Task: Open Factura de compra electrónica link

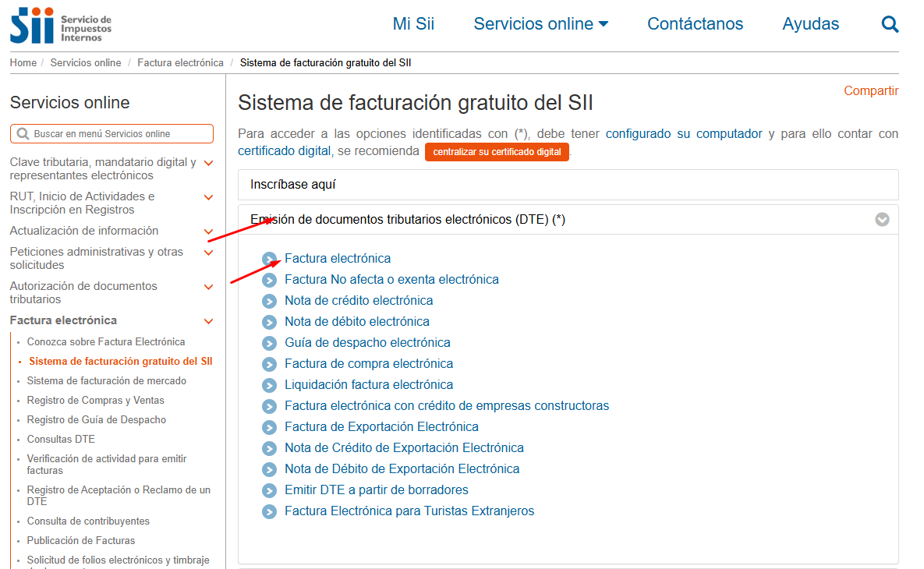Action: pyautogui.click(x=369, y=364)
